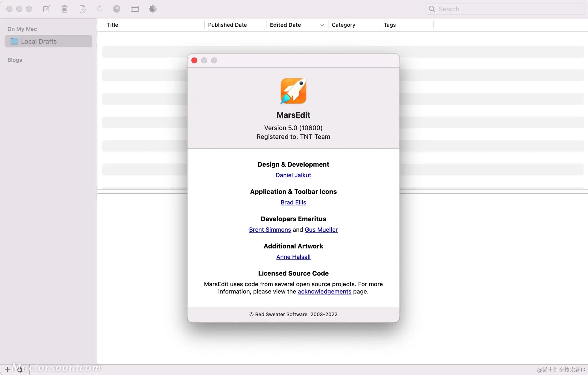
Task: Click the Edit Post document icon
Action: click(x=82, y=9)
